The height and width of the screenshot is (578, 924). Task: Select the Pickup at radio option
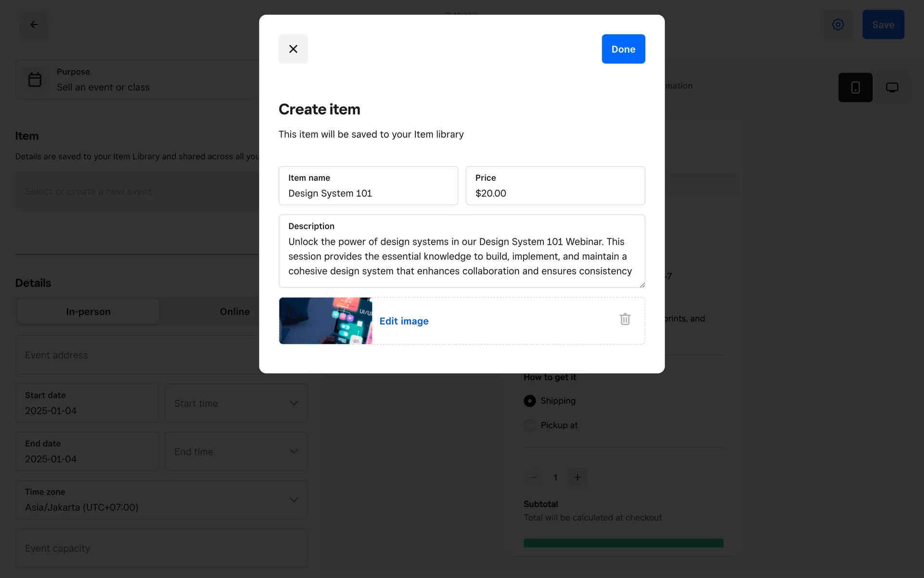(x=529, y=425)
